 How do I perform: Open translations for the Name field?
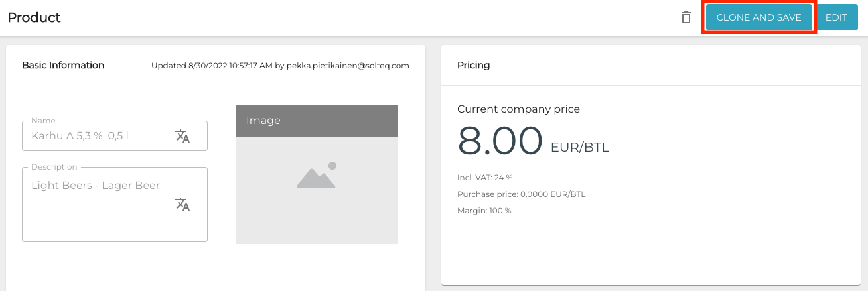click(x=182, y=136)
